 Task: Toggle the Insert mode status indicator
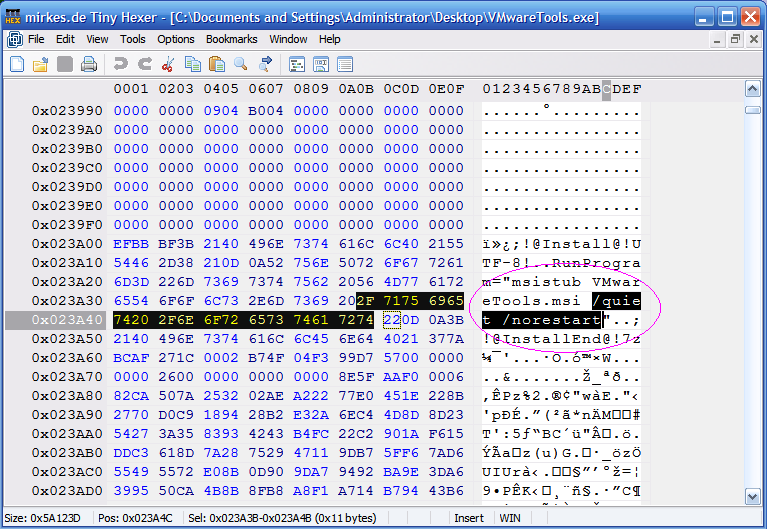470,519
